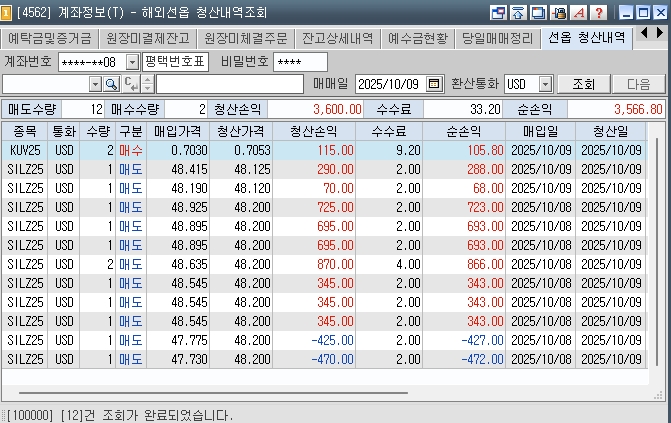Click the horizontal scrollbar under the table
671x423 pixels.
[x=213, y=392]
